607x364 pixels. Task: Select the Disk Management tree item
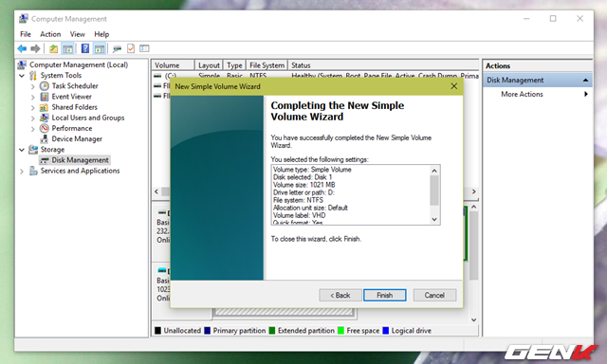80,160
